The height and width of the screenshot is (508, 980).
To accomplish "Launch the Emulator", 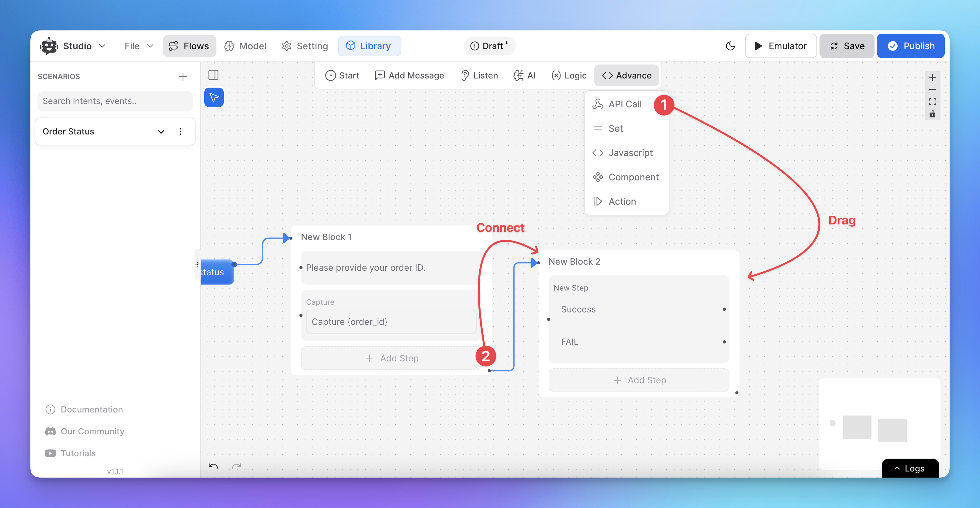I will [780, 46].
